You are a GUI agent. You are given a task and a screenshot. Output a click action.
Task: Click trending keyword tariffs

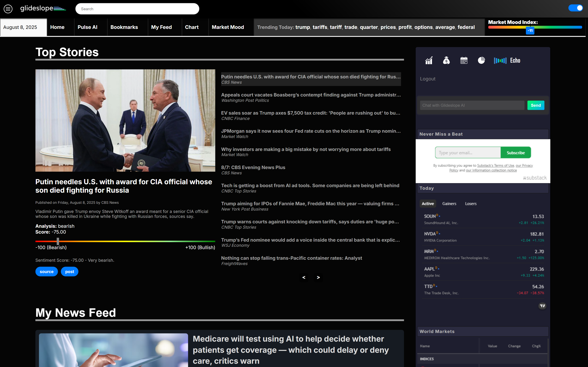click(320, 27)
